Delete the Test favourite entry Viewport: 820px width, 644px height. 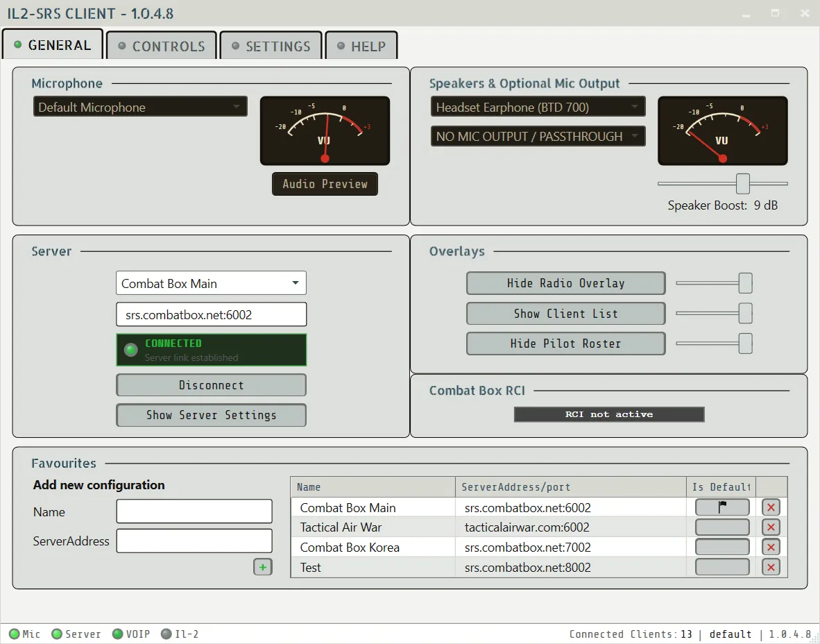(x=771, y=567)
